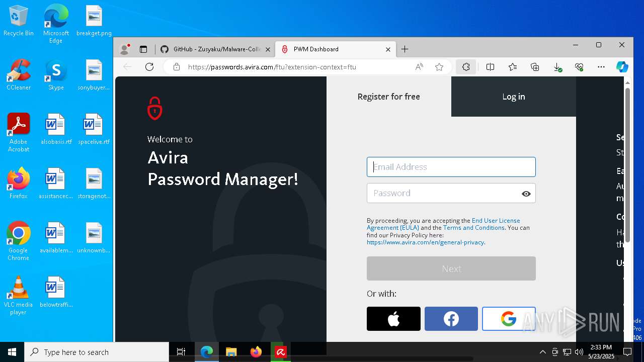The width and height of the screenshot is (644, 362).
Task: Open CCleaner desktop shortcut
Action: pyautogui.click(x=19, y=75)
